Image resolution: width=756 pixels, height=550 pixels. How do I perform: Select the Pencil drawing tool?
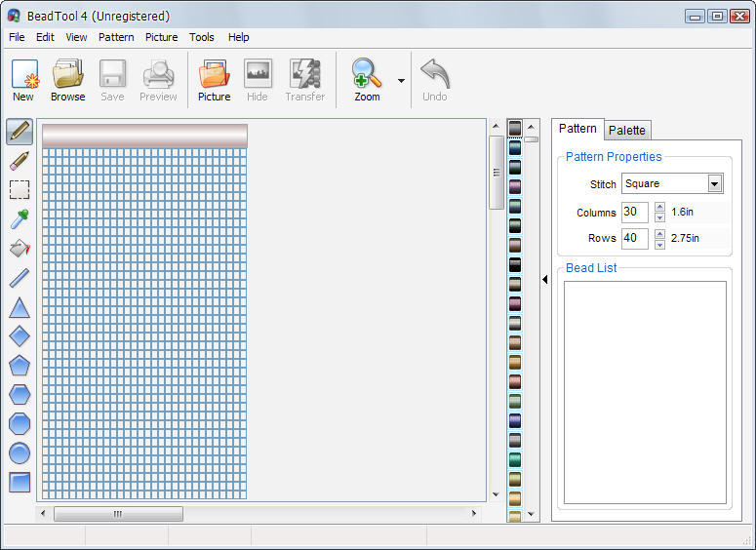click(20, 132)
